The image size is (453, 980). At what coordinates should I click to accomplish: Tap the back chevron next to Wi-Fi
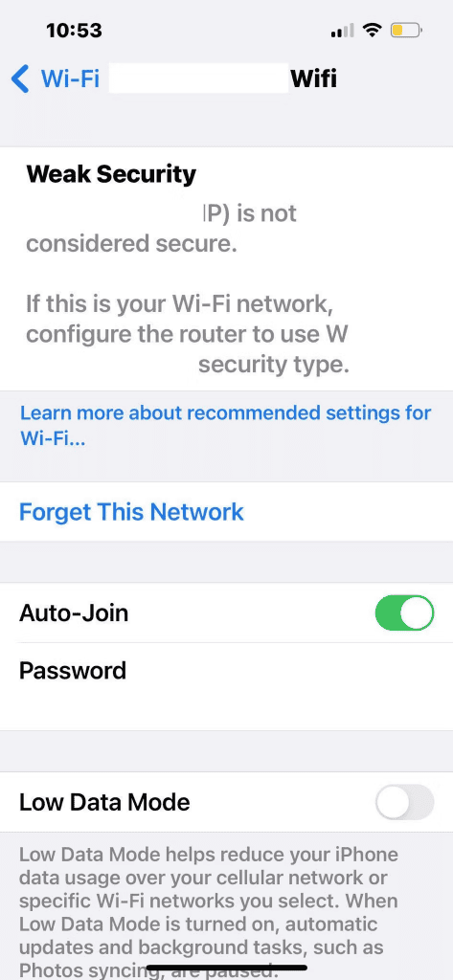point(21,79)
